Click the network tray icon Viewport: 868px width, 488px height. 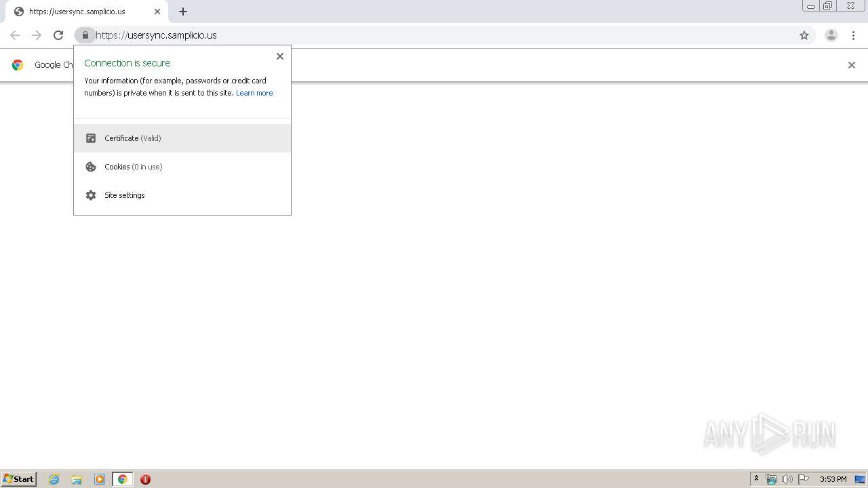pyautogui.click(x=771, y=479)
